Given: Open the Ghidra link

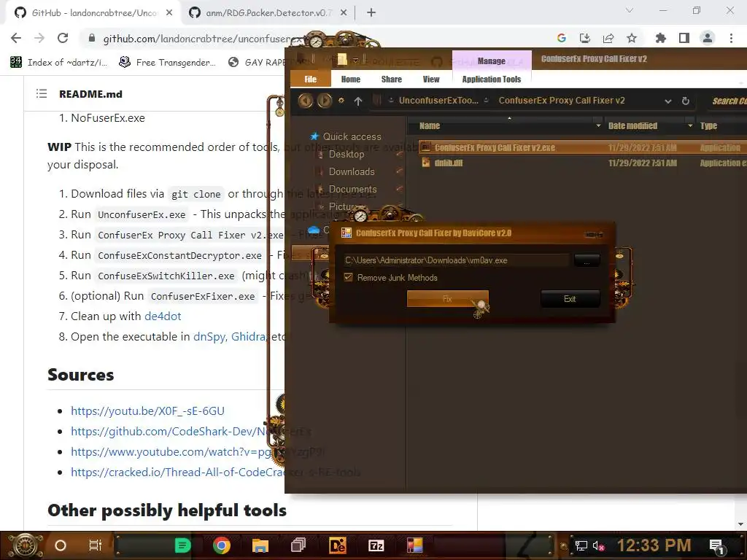Looking at the screenshot, I should pyautogui.click(x=248, y=337).
